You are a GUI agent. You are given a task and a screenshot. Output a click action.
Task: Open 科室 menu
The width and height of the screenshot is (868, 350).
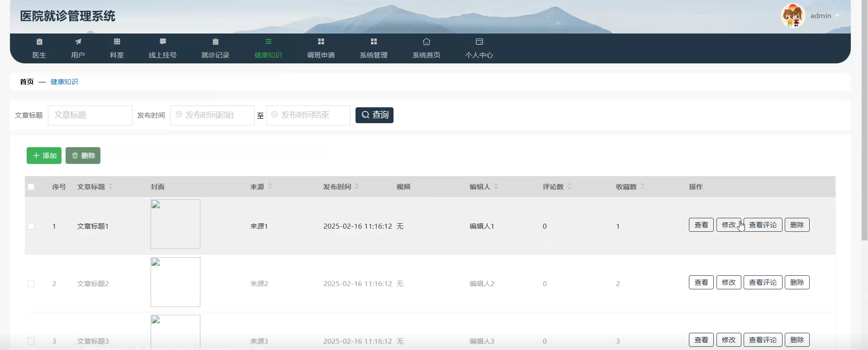117,48
